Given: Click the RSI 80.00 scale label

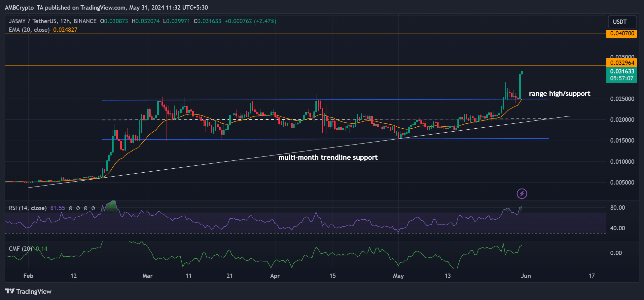Looking at the screenshot, I should [x=618, y=208].
